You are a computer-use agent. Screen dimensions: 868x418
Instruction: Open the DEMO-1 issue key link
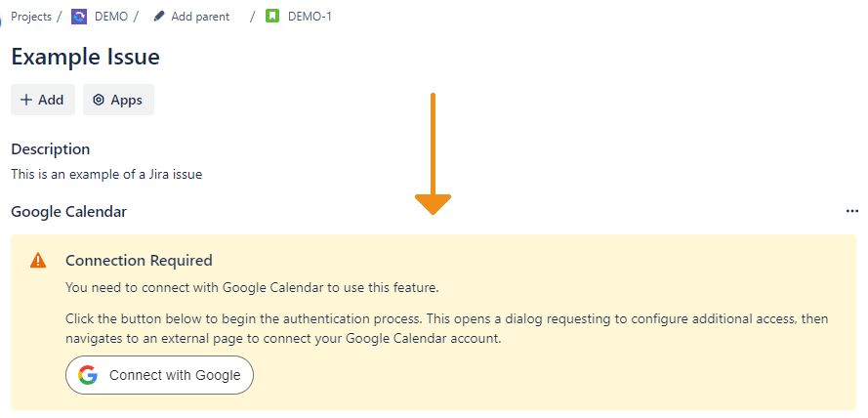(310, 17)
